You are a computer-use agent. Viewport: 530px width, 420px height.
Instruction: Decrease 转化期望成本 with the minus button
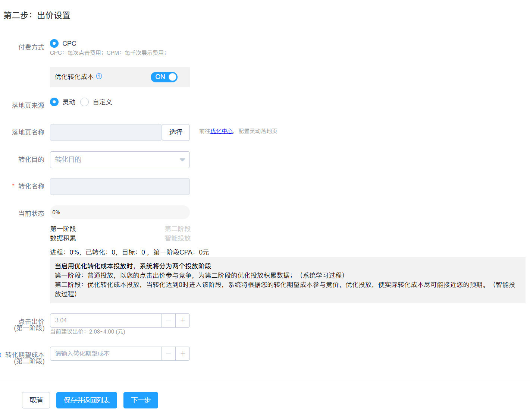pyautogui.click(x=169, y=354)
